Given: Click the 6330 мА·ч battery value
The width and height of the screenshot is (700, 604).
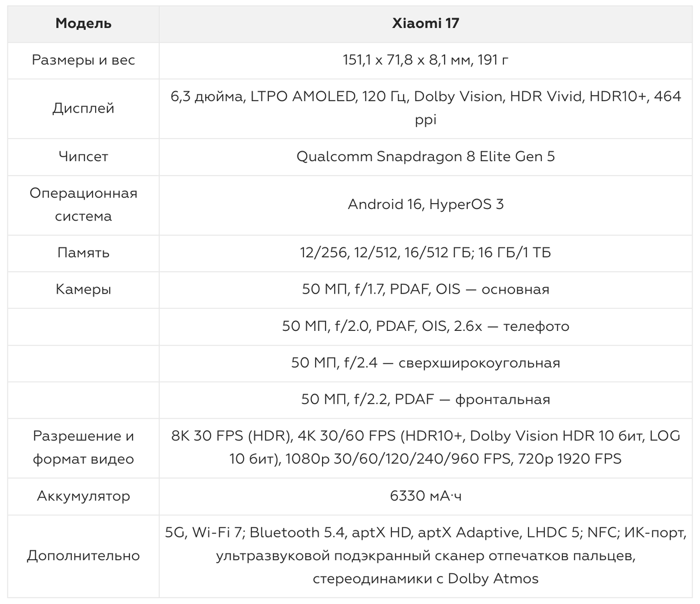Looking at the screenshot, I should pyautogui.click(x=425, y=496).
